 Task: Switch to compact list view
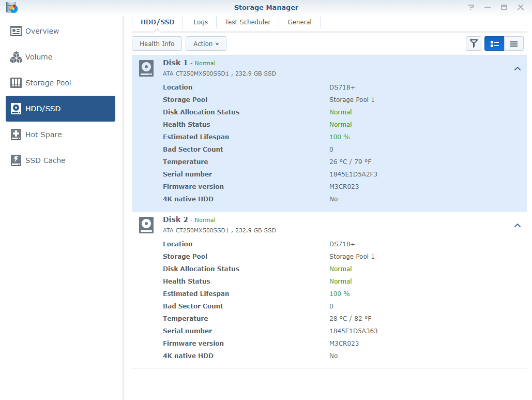coord(514,43)
